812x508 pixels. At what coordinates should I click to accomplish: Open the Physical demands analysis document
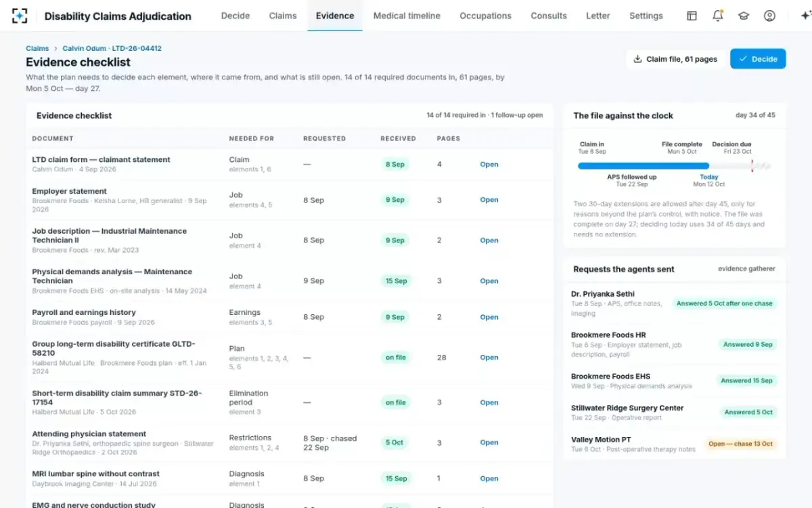[489, 281]
